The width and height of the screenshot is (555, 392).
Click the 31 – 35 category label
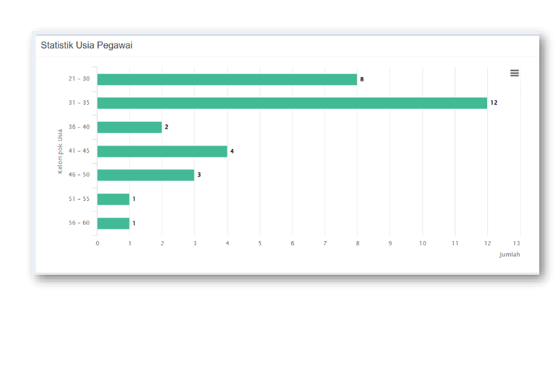pos(79,103)
